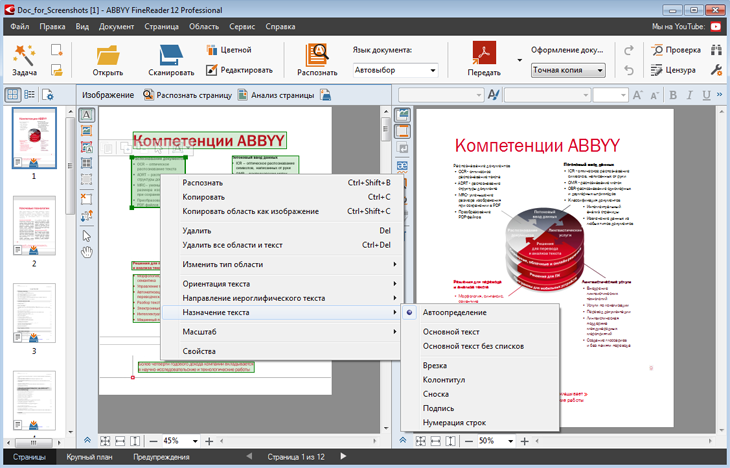Open the Сервис menu
This screenshot has height=468, width=730.
point(242,27)
